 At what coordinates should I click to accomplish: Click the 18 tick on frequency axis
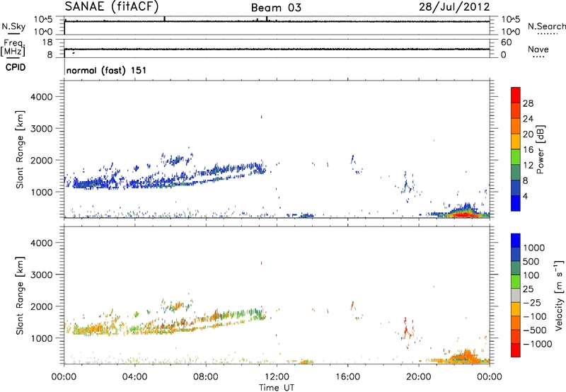pyautogui.click(x=47, y=42)
